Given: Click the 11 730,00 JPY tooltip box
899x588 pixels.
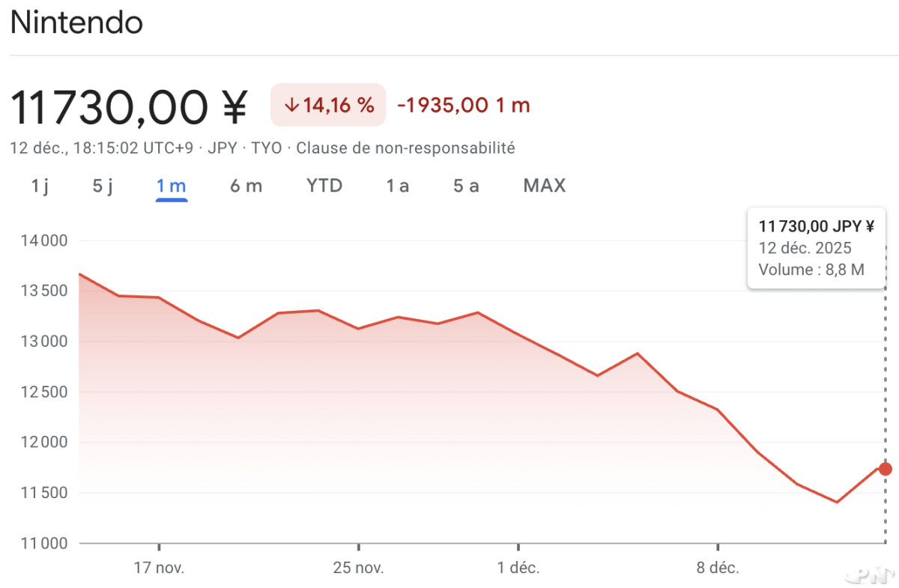Looking at the screenshot, I should pos(817,249).
